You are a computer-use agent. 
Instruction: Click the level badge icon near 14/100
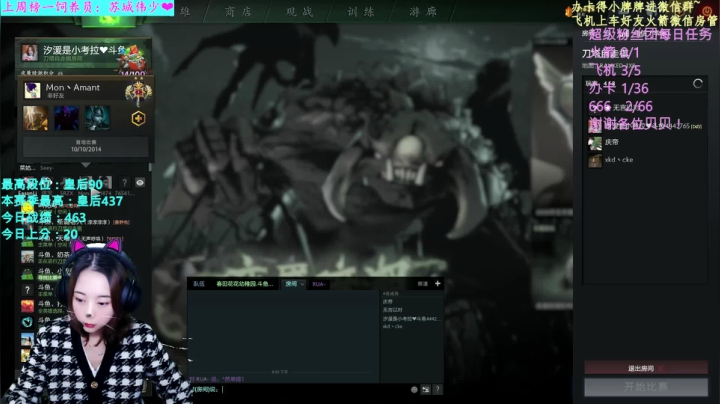132,57
